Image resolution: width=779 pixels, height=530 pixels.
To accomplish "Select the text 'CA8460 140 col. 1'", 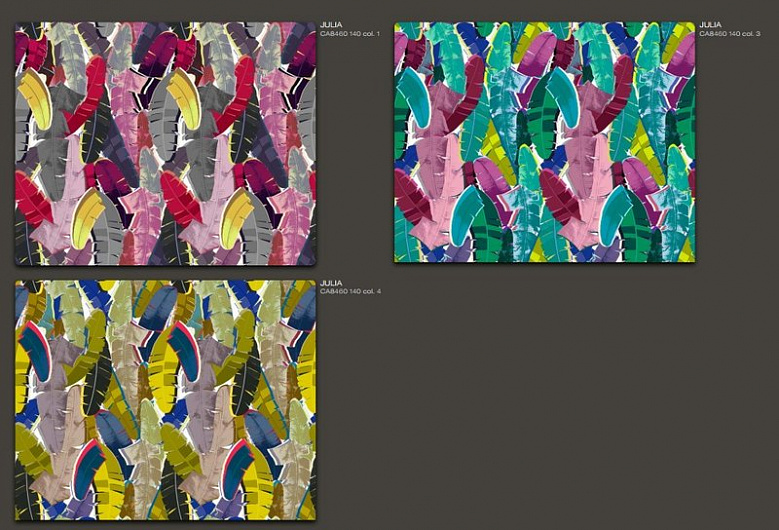I will pos(350,34).
